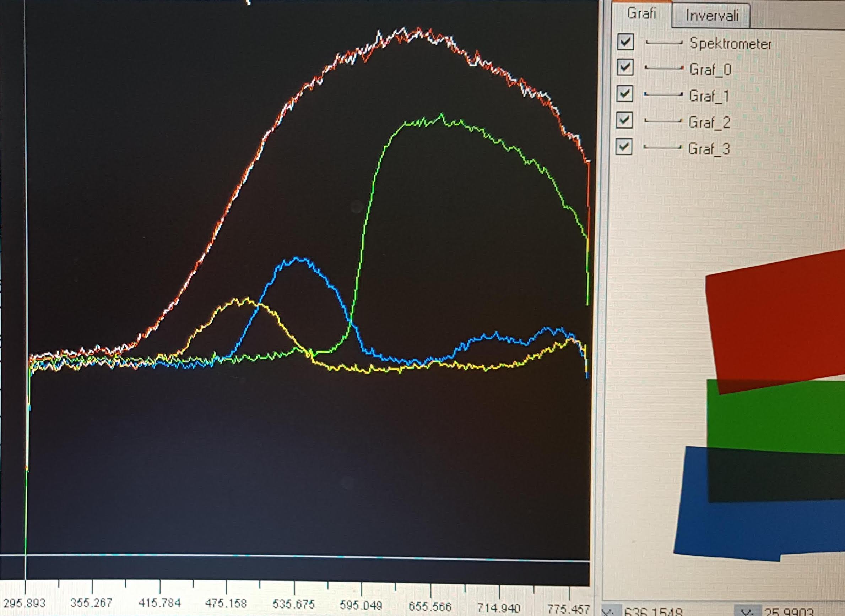Image resolution: width=845 pixels, height=616 pixels.
Task: Click the 475.158 axis label
Action: click(x=226, y=603)
